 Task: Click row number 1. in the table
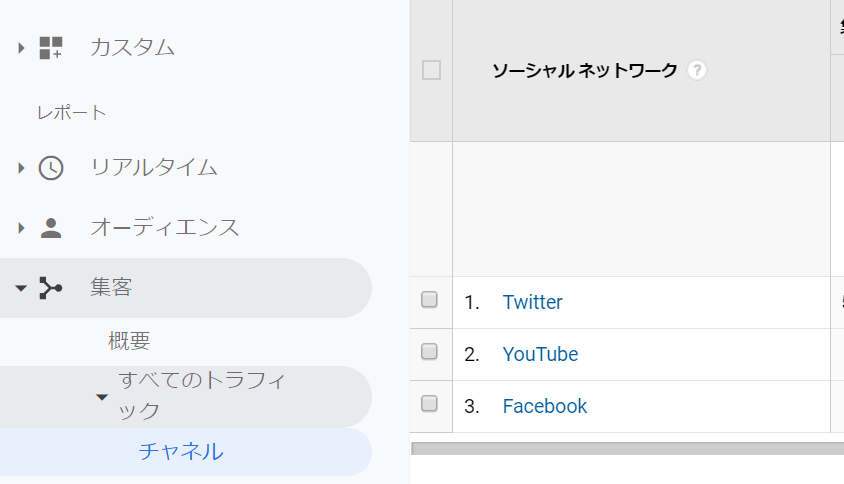[472, 303]
